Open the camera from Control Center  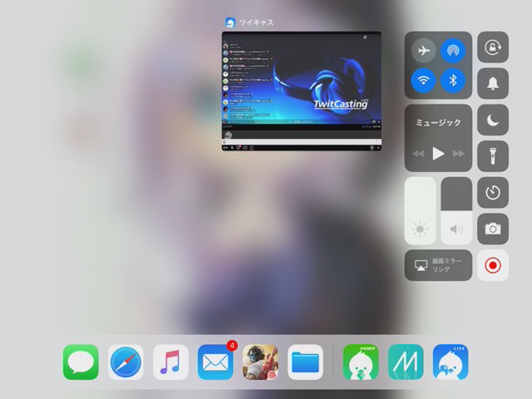click(493, 229)
